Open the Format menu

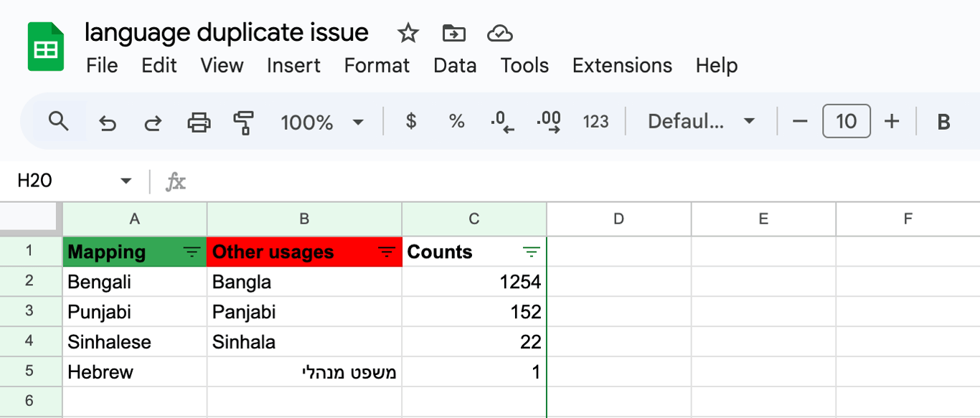(377, 65)
